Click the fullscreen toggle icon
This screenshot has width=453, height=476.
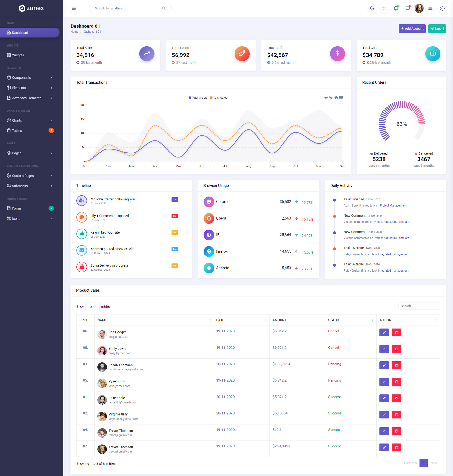point(384,8)
